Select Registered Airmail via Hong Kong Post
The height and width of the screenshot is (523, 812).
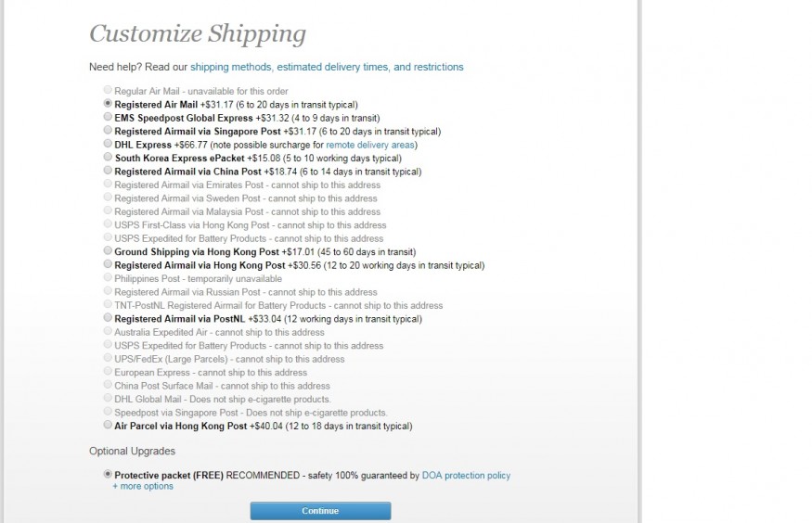tap(109, 265)
